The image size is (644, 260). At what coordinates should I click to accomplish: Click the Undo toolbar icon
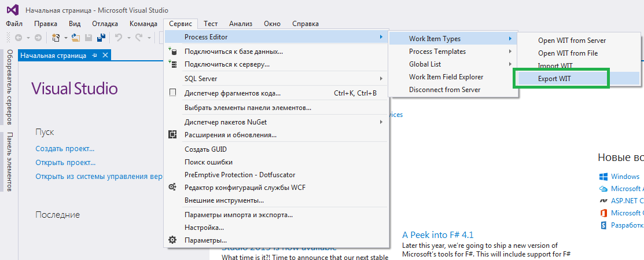point(119,38)
